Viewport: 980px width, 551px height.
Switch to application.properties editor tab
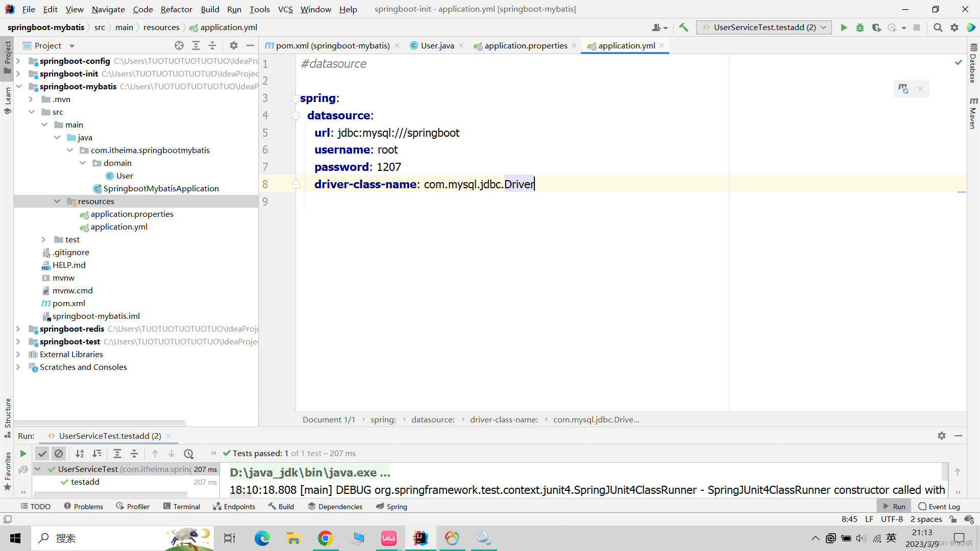(525, 45)
